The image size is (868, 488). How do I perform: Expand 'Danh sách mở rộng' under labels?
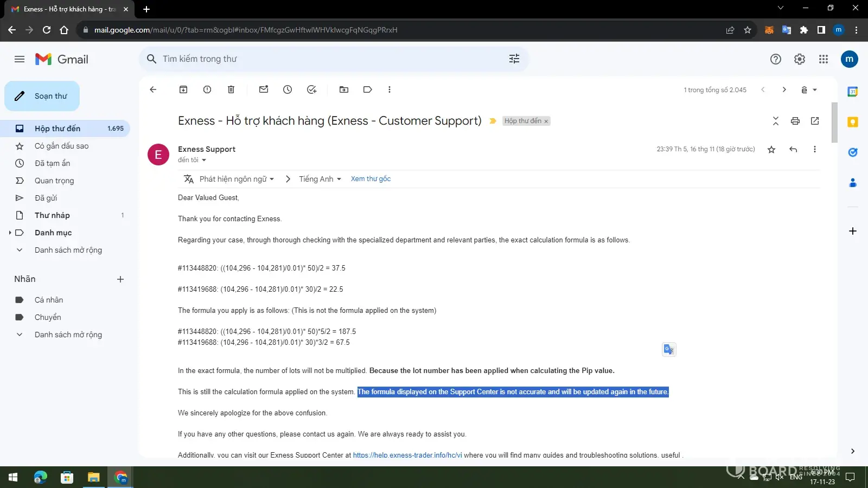68,335
